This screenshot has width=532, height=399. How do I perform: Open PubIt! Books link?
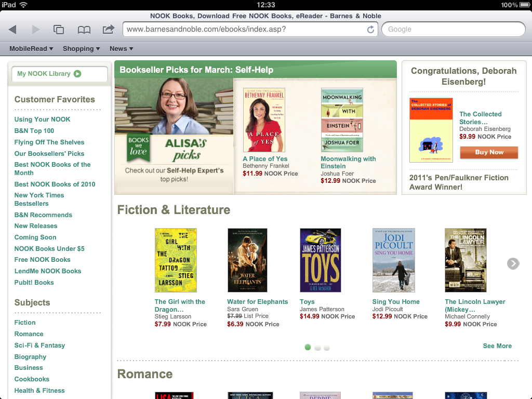coord(34,283)
